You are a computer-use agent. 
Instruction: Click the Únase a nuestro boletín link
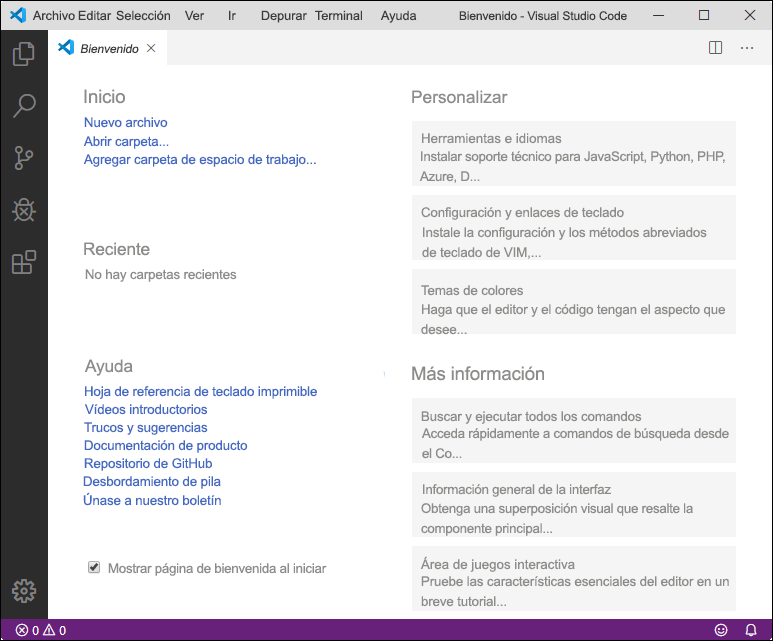(x=152, y=500)
